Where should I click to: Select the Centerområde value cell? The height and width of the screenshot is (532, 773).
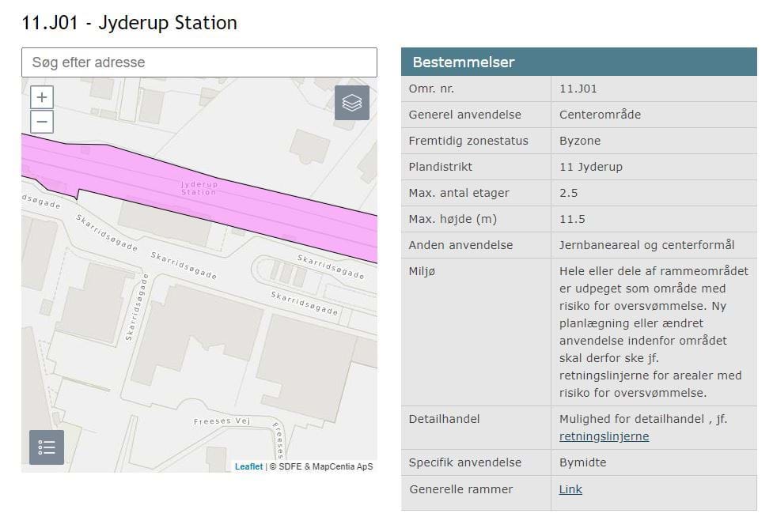point(600,115)
